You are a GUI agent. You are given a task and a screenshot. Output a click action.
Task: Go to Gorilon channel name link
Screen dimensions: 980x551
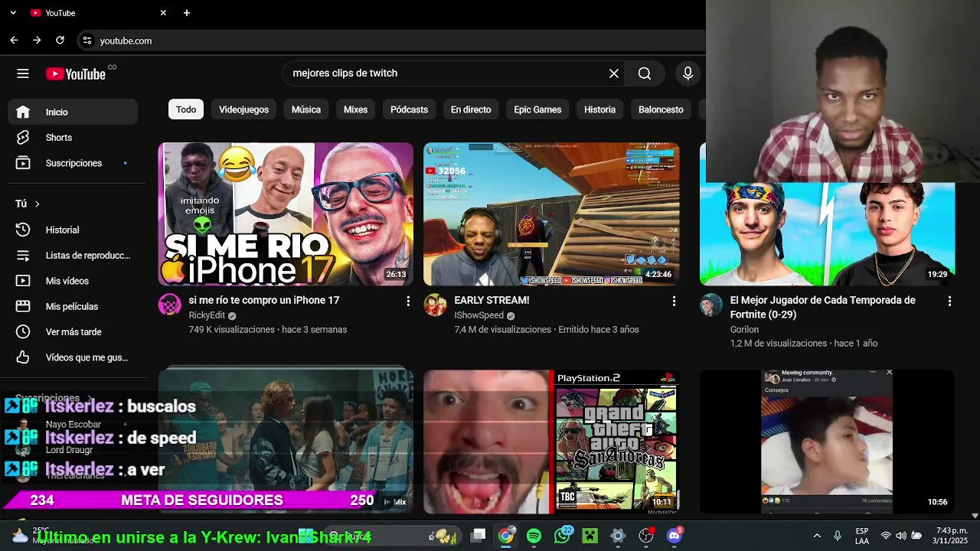click(x=744, y=329)
